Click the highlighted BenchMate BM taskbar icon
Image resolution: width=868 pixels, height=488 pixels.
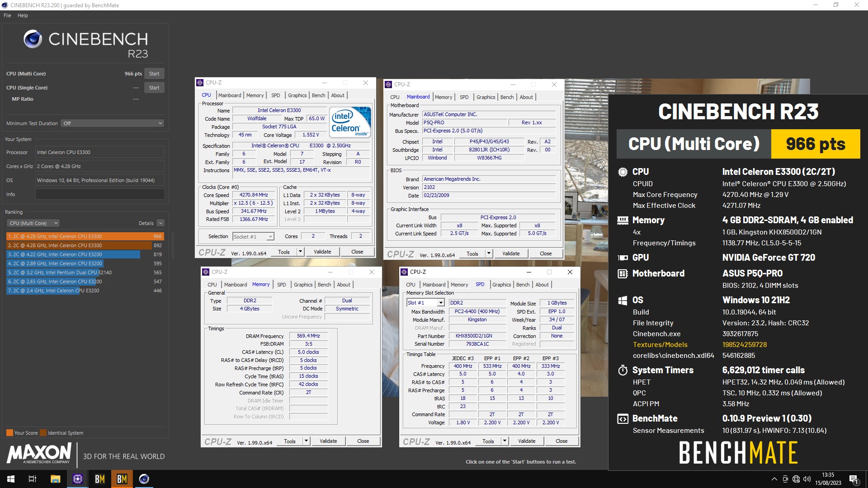(122, 479)
